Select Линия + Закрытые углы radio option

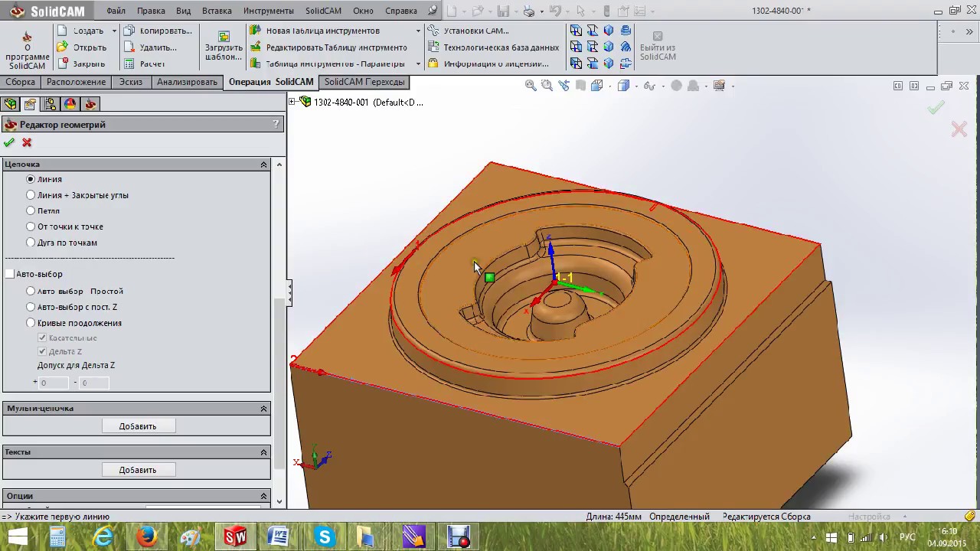point(31,195)
